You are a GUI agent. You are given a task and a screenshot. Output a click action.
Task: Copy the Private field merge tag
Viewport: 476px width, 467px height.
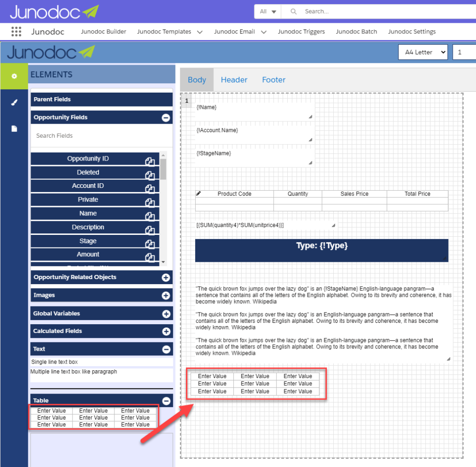point(150,202)
